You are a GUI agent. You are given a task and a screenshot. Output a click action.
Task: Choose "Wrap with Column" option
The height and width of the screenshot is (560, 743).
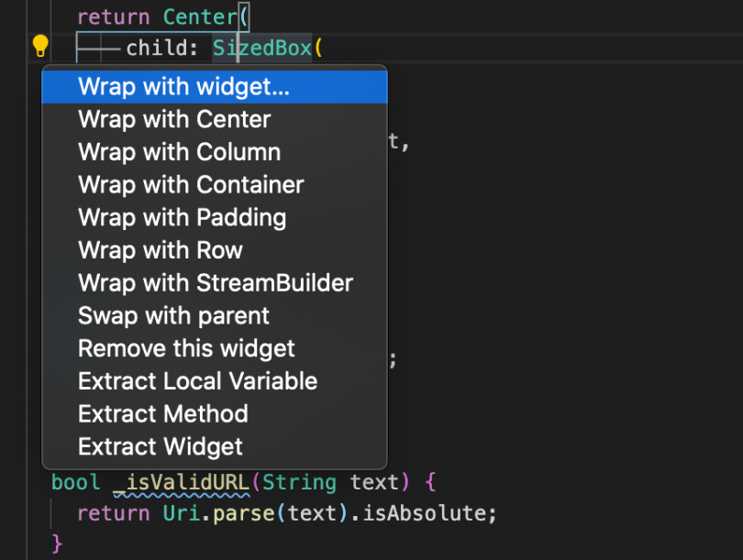[x=179, y=152]
